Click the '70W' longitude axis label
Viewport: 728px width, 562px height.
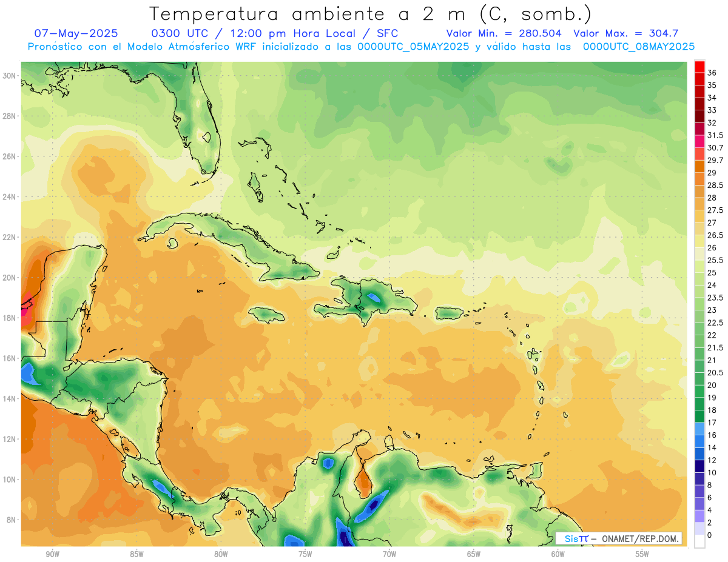389,555
